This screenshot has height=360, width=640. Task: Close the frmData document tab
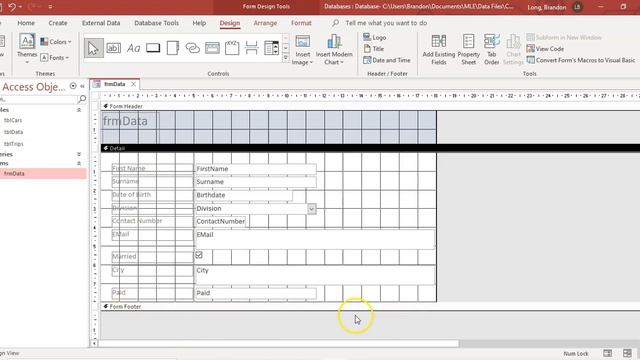[133, 84]
